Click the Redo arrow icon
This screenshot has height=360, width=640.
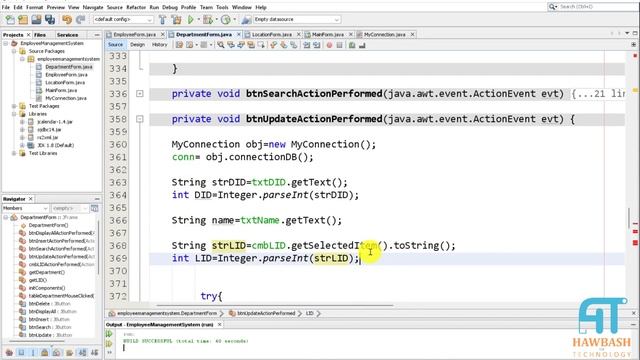[80, 20]
